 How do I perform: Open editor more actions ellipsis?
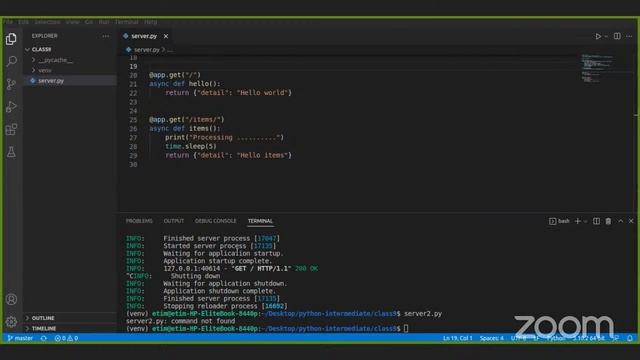pyautogui.click(x=629, y=36)
